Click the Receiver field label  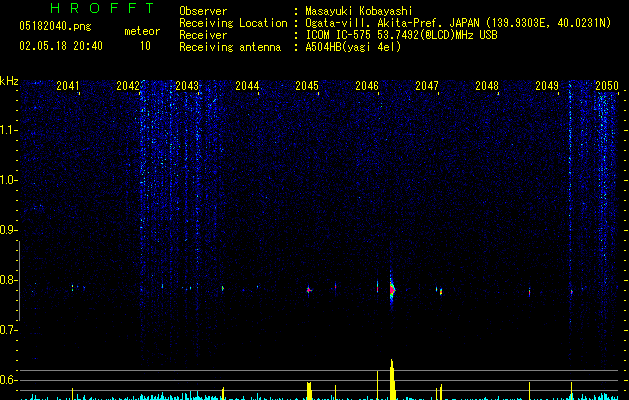tap(203, 35)
